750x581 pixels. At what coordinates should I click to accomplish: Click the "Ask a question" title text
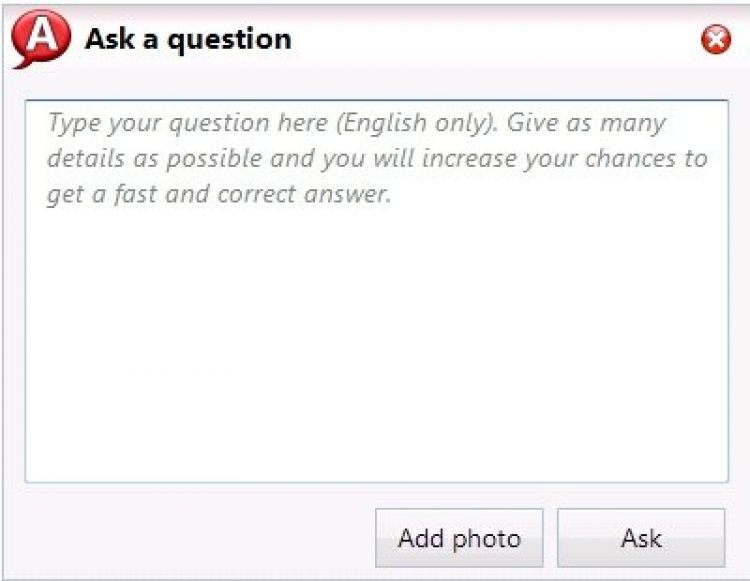point(188,40)
